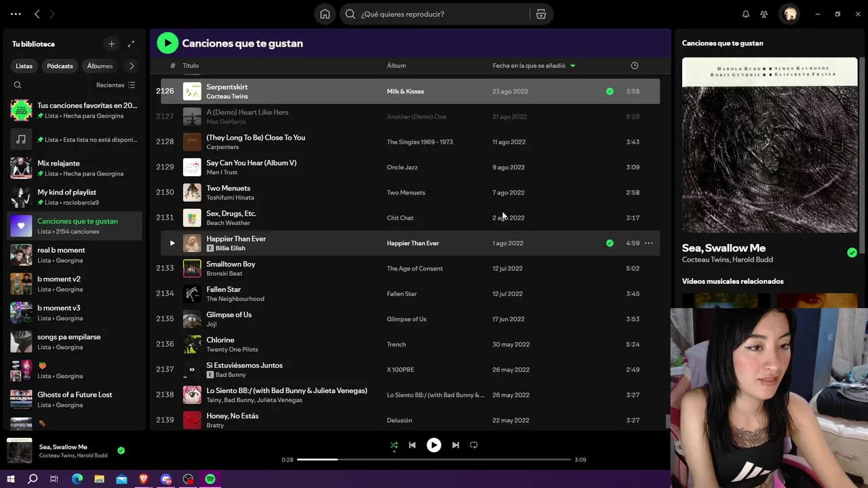Image resolution: width=868 pixels, height=488 pixels.
Task: Click Sea, Swallow Me album cover art
Action: 770,145
